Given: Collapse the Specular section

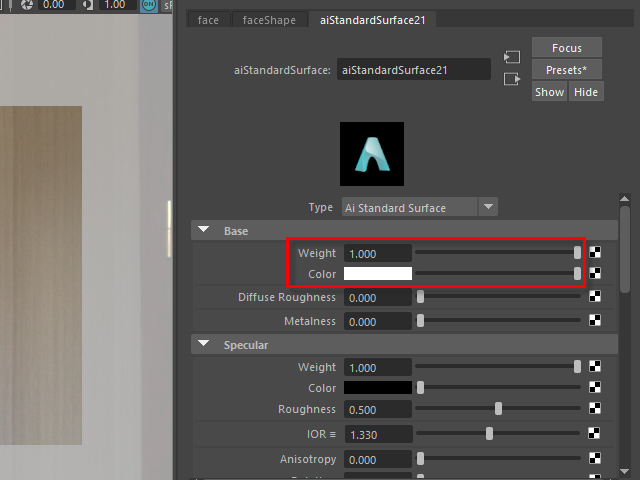Looking at the screenshot, I should click(204, 345).
